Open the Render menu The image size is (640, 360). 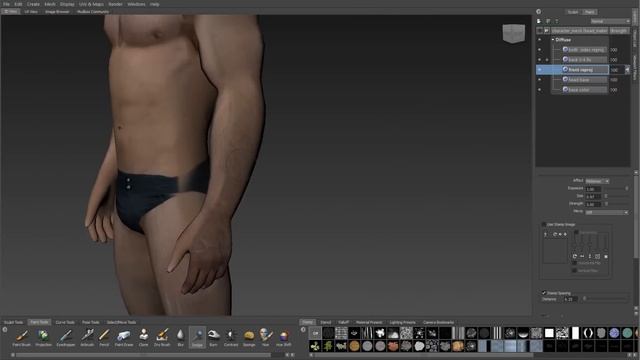coord(115,4)
